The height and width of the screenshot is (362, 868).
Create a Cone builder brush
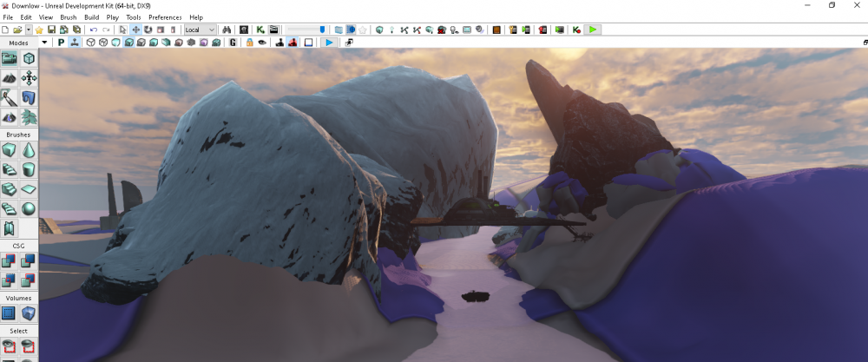[x=29, y=150]
